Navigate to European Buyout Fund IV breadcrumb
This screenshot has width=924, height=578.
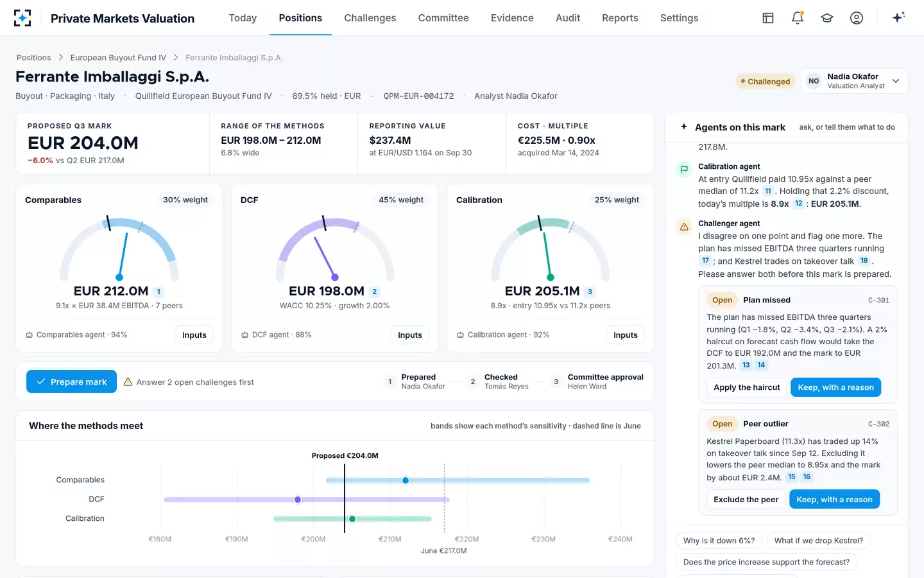click(x=118, y=58)
